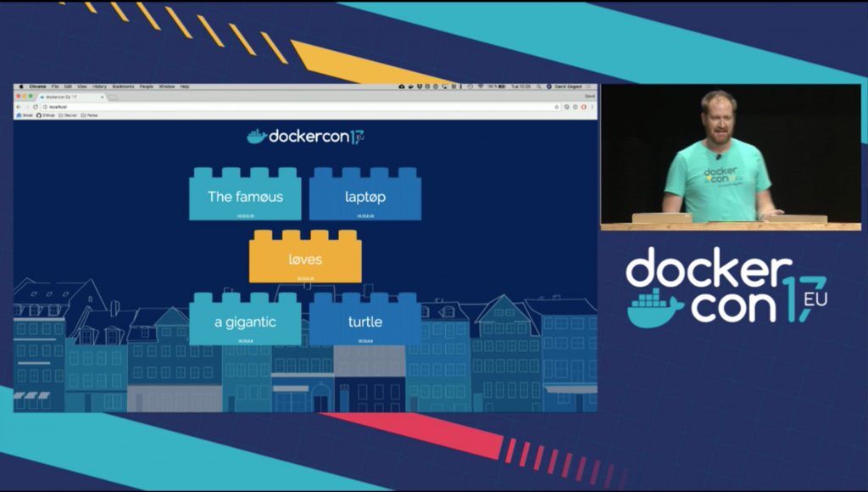Viewport: 868px width, 492px height.
Task: Focus the localhost address bar
Action: click(303, 107)
